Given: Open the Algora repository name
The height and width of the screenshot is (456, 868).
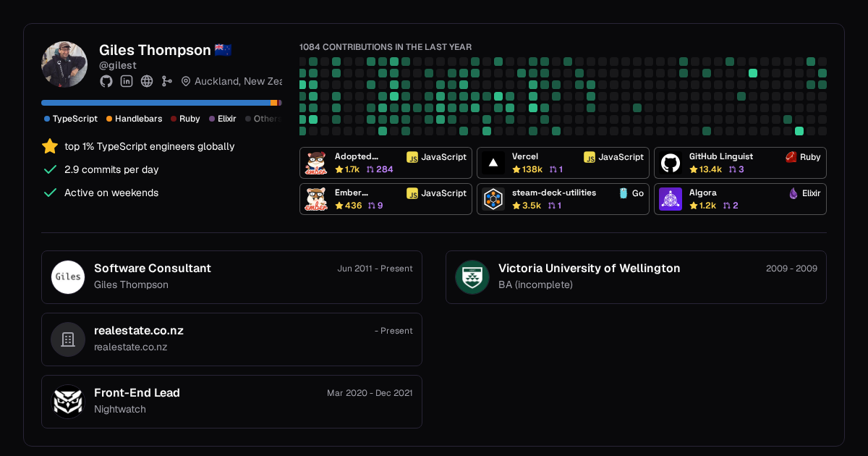Looking at the screenshot, I should point(703,193).
